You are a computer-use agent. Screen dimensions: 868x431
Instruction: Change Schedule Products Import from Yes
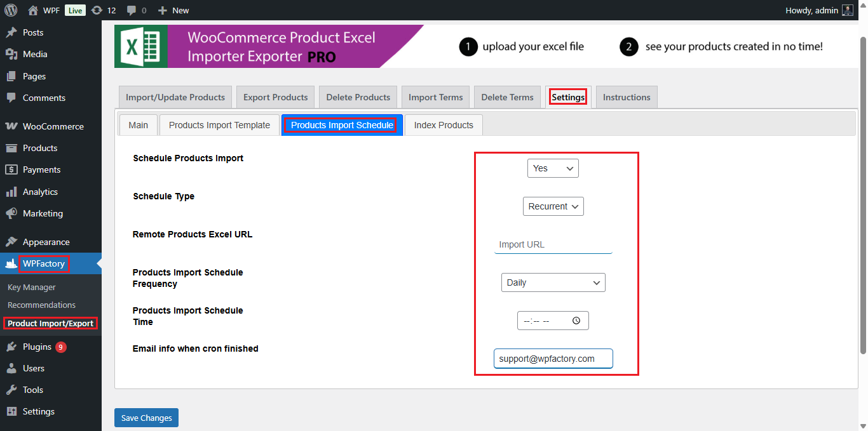(x=552, y=168)
